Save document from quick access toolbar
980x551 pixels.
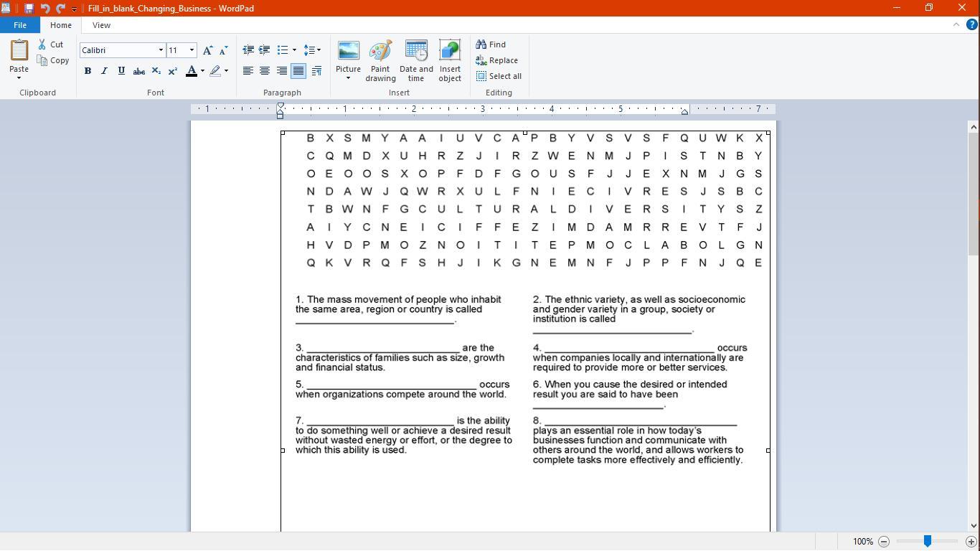pyautogui.click(x=29, y=9)
